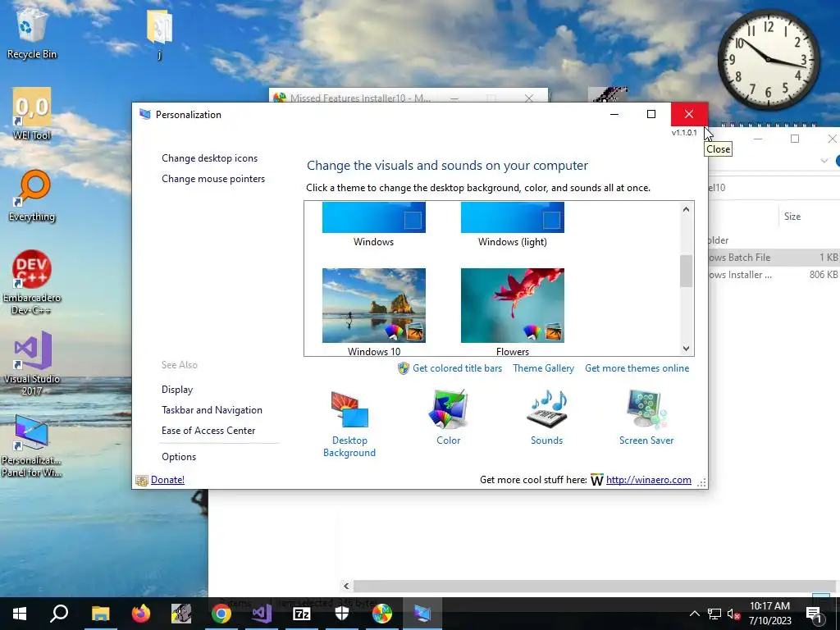Close the Missed Features Installer window
840x630 pixels.
point(529,98)
